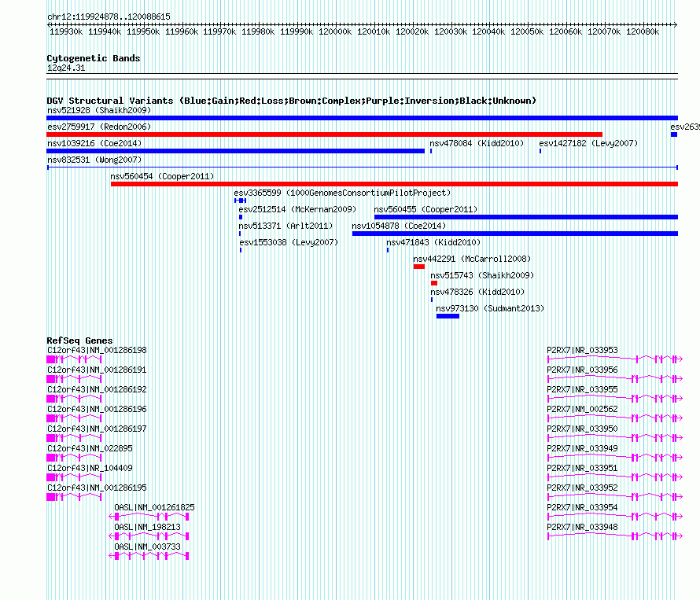Click the nsv560454 (Cooper2011) red bar
This screenshot has width=700, height=600.
(x=394, y=184)
